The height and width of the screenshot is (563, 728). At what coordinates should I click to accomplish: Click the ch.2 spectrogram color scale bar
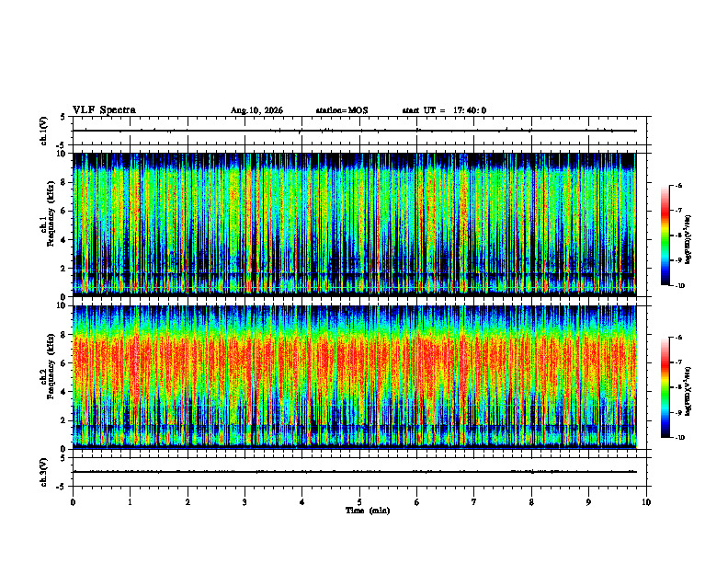click(665, 387)
